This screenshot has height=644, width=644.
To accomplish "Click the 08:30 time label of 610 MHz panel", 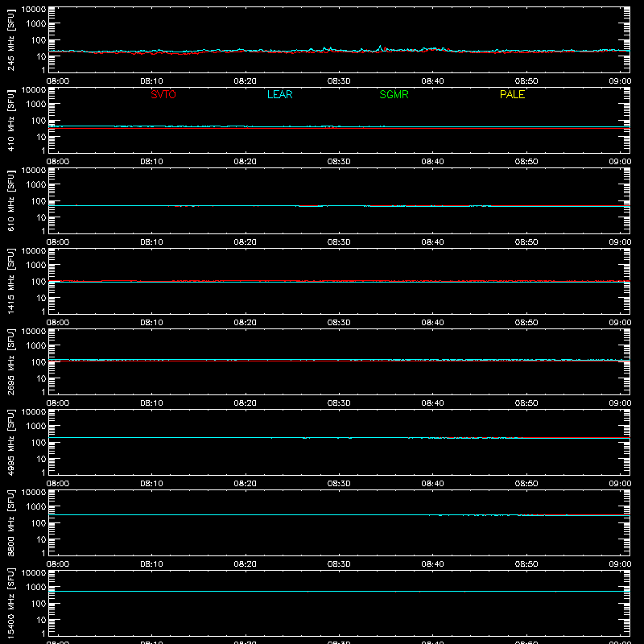I will pos(339,242).
